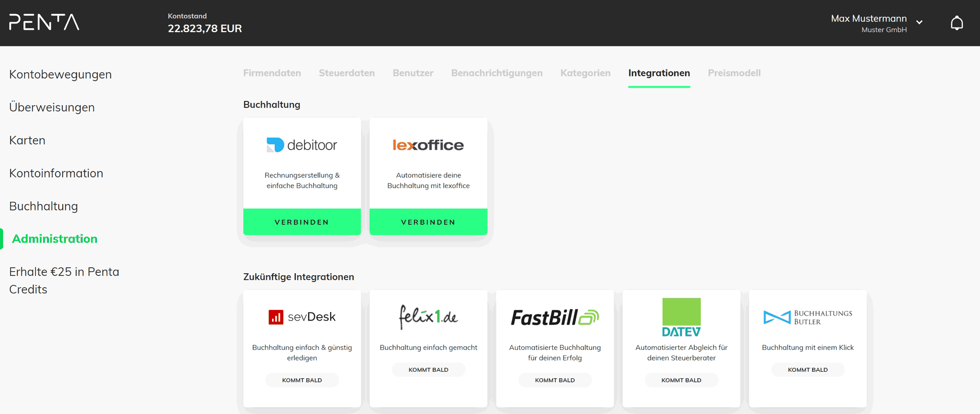Open Überweisungen in the sidebar
The height and width of the screenshot is (414, 980).
point(52,107)
